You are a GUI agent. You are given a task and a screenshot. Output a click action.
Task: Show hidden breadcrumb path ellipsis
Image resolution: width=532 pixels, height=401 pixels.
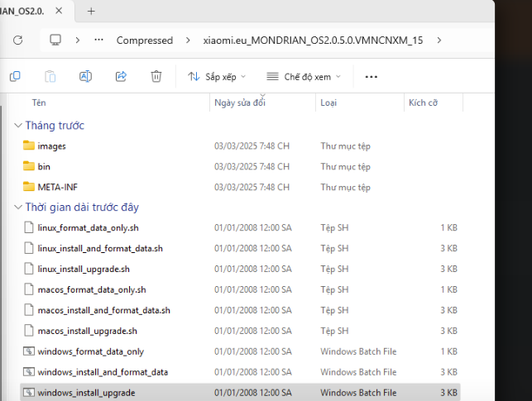98,40
